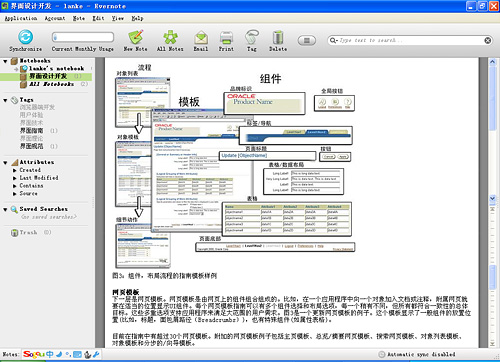Click the Tag toolbar icon
This screenshot has width=500, height=362.
[252, 37]
